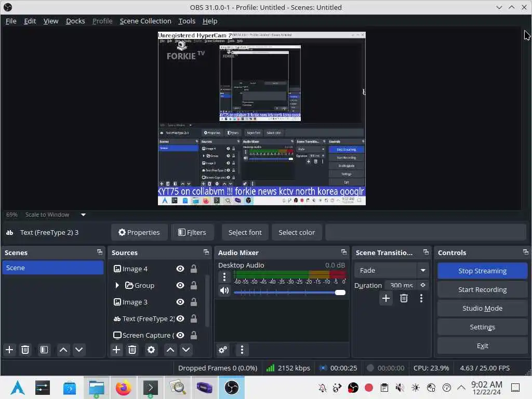This screenshot has width=532, height=399.
Task: Lock the Image 4 source
Action: (x=194, y=269)
